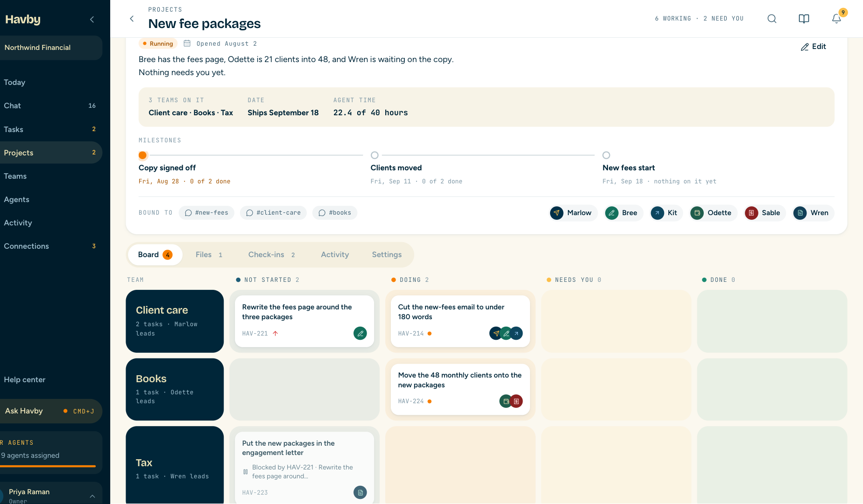
Task: Open the search icon
Action: [x=772, y=19]
